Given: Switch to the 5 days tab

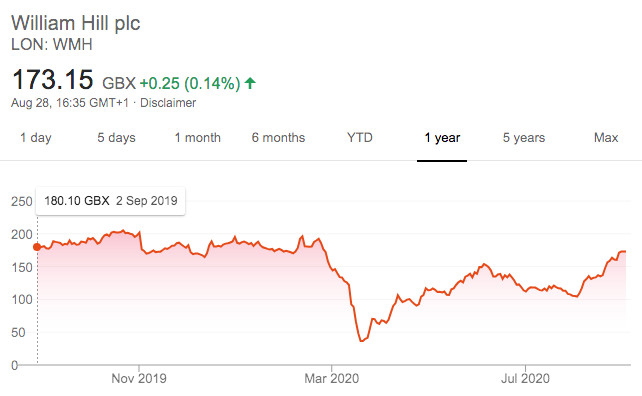Looking at the screenshot, I should (116, 138).
